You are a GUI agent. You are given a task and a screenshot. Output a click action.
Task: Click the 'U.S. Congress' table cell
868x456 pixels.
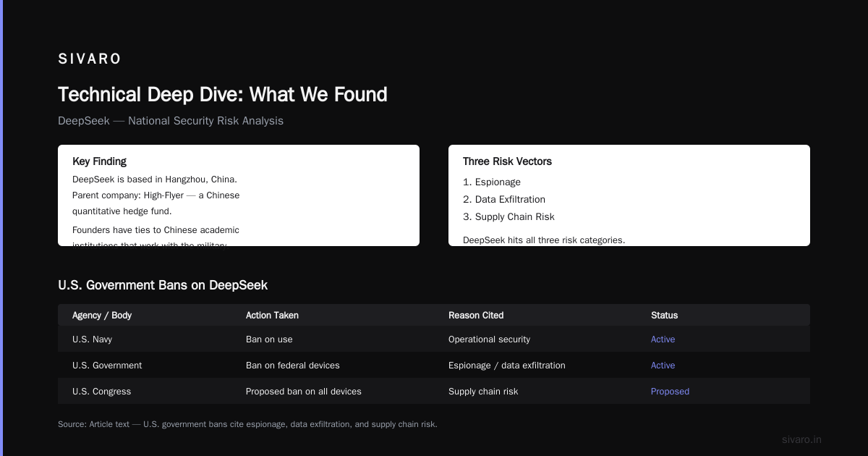[102, 392]
